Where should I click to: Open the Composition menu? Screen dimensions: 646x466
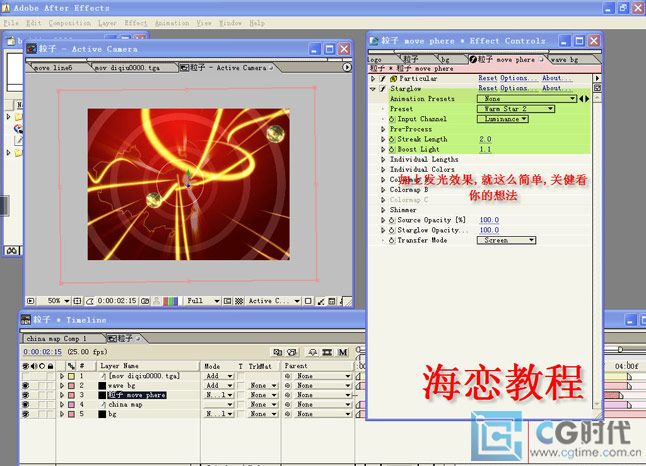click(x=69, y=22)
